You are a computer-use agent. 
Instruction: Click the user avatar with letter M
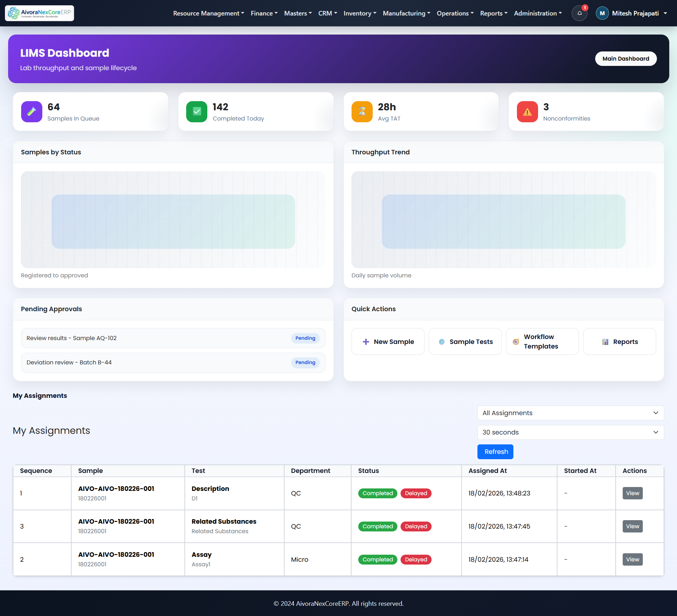point(602,13)
